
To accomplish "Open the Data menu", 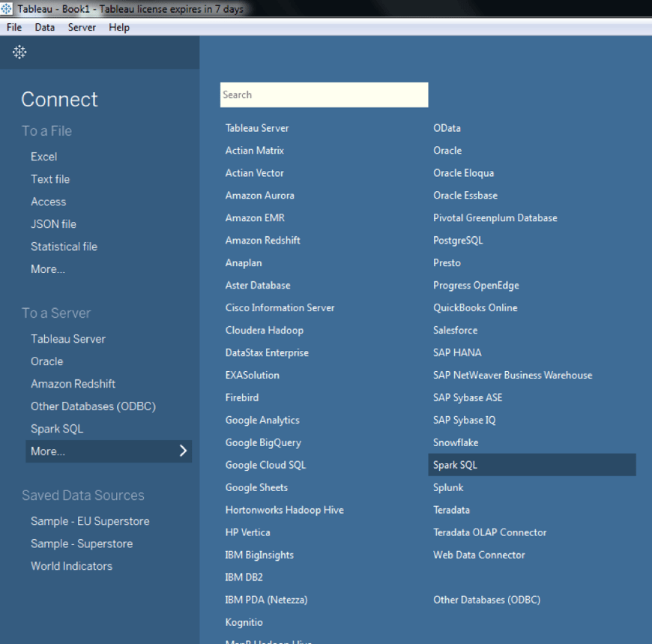I will pos(44,28).
